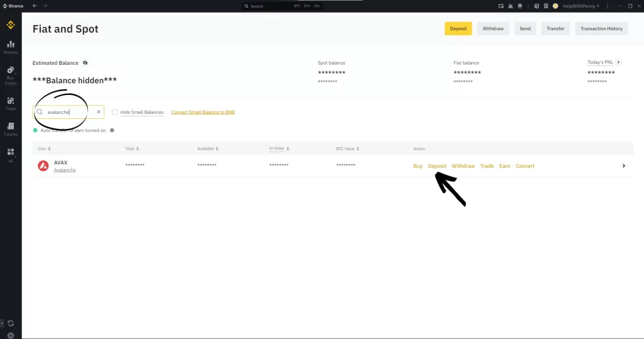This screenshot has width=644, height=339.
Task: Expand Today's PNL arrow
Action: [618, 62]
